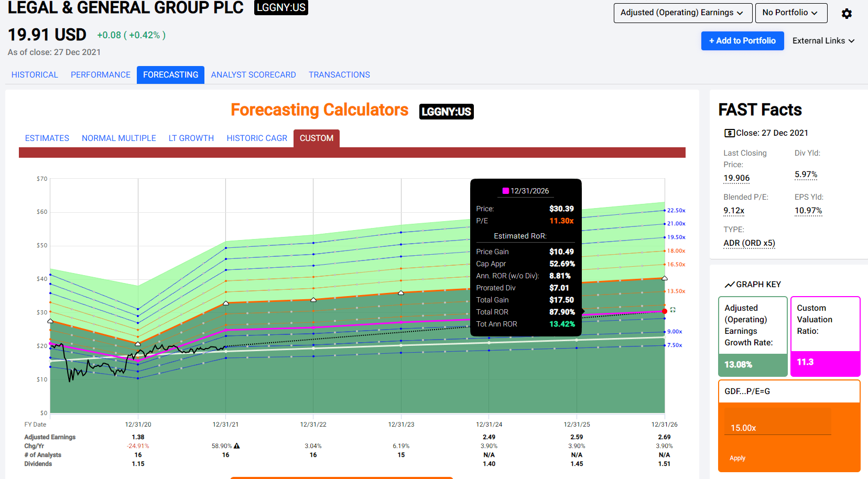Click the Last Closing Price value 19.906
Viewport: 868px width, 479px height.
pyautogui.click(x=736, y=178)
